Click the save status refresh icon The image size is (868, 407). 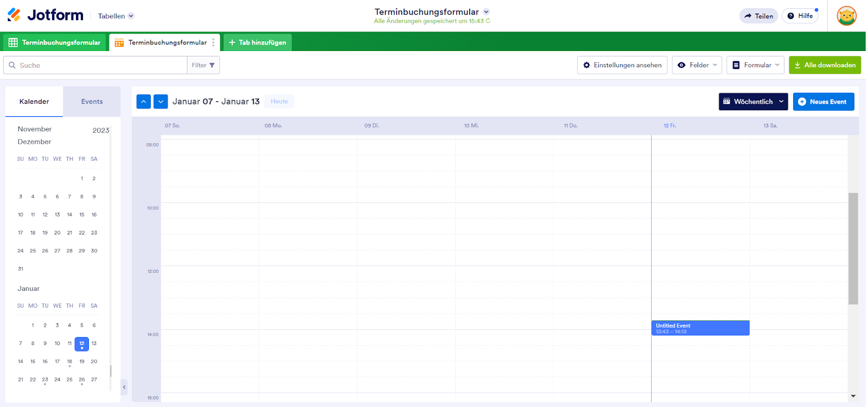tap(488, 21)
